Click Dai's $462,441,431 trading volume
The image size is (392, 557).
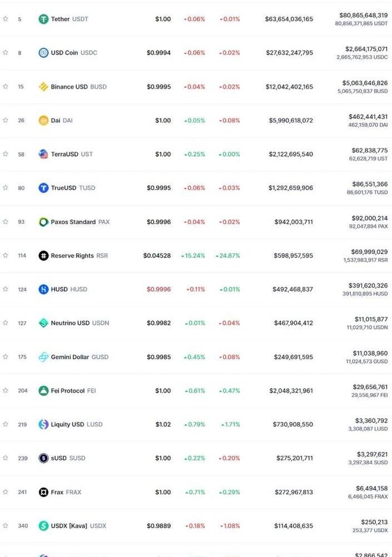click(x=368, y=117)
